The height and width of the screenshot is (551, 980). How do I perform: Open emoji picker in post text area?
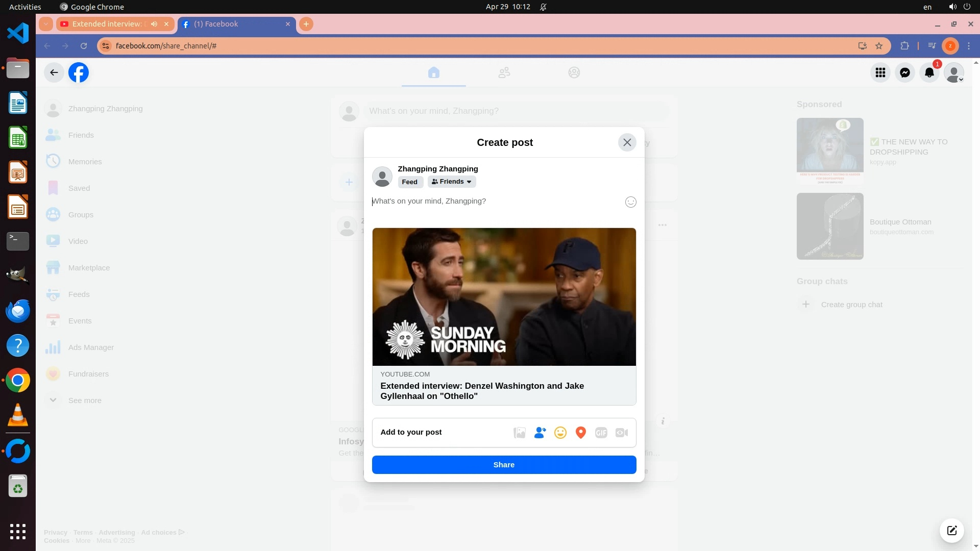630,202
